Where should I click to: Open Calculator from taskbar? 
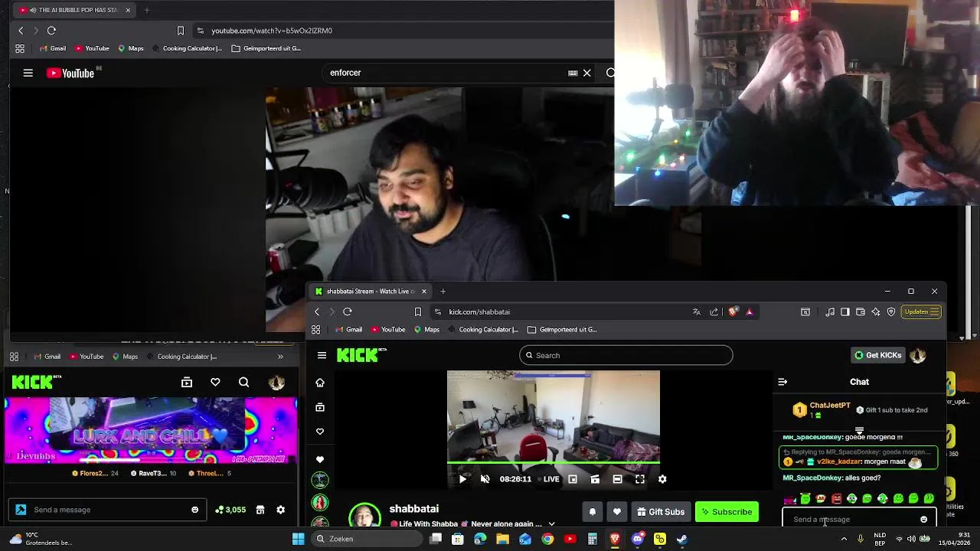pos(592,539)
